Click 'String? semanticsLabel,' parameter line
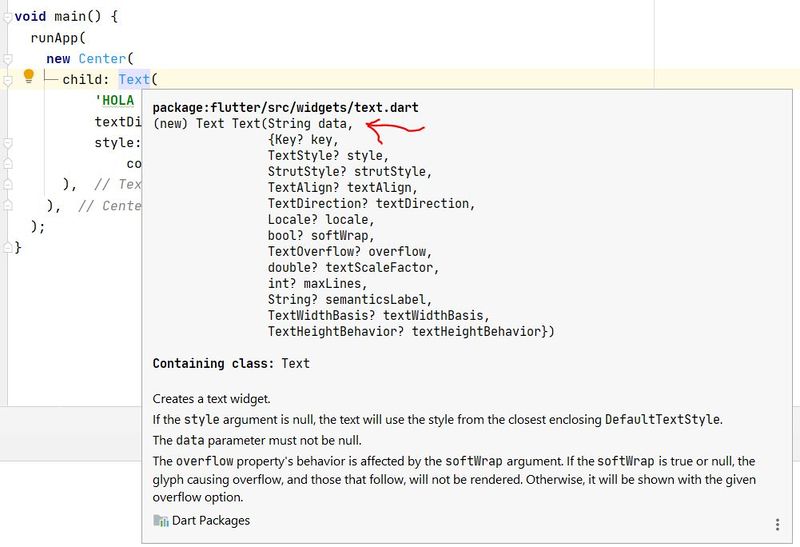The image size is (800, 547). [x=349, y=300]
